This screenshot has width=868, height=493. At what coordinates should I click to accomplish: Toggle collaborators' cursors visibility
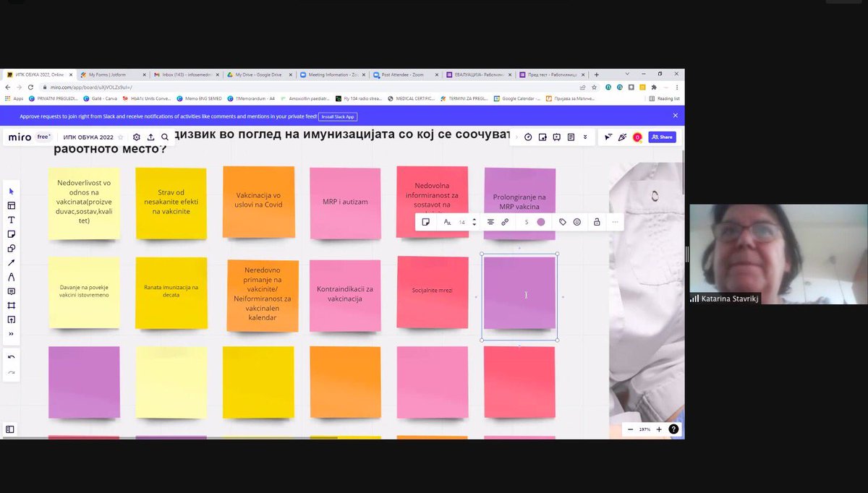[x=608, y=137]
